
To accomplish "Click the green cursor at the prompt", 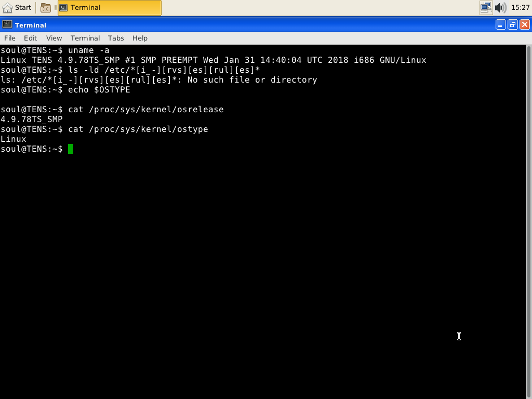I will pyautogui.click(x=71, y=149).
